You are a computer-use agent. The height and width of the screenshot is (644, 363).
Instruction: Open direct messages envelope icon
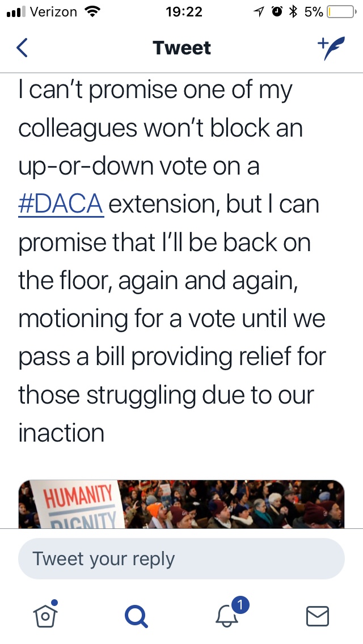317,616
